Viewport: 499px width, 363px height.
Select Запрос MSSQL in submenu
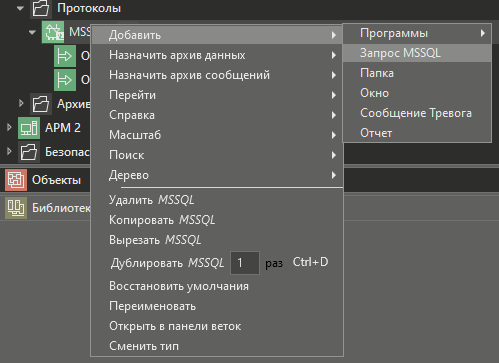(417, 53)
